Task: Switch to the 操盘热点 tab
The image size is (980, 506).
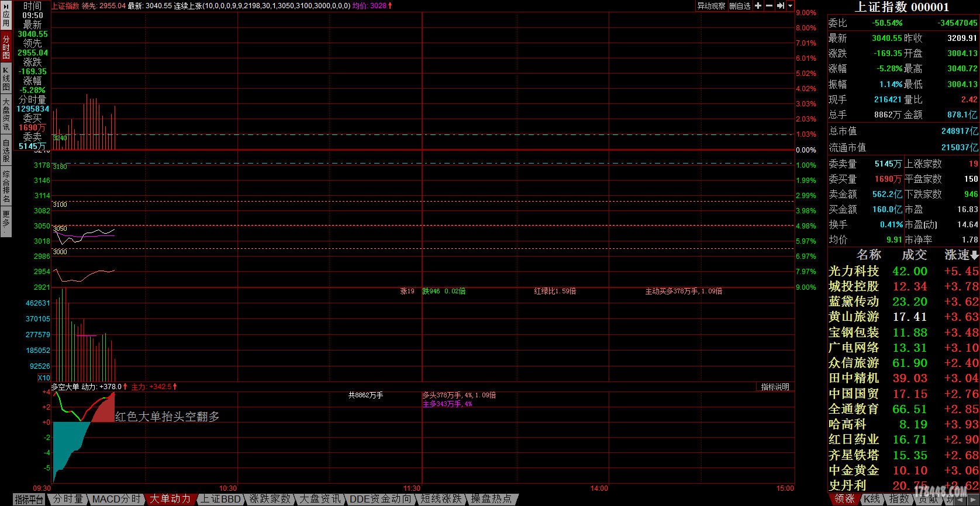Action: point(491,500)
